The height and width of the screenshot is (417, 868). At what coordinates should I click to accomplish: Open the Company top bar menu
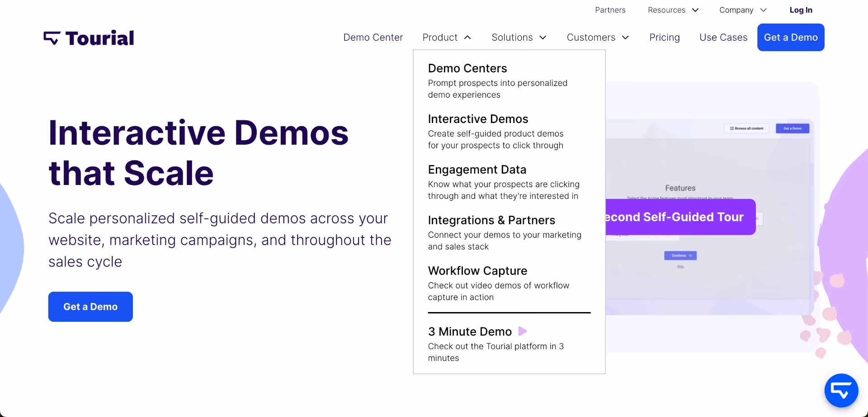point(736,10)
